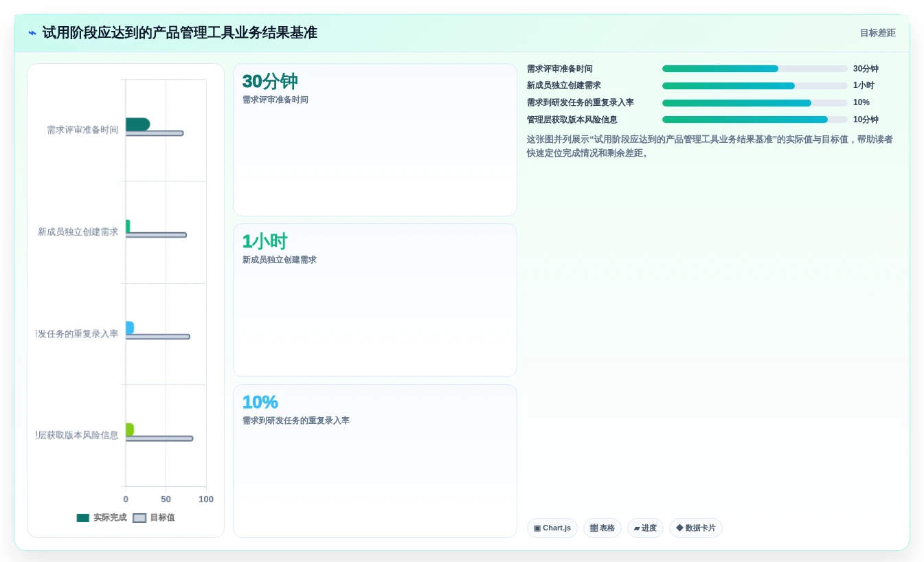Click the 新成员独立创建需求 axis label in chart
The width and height of the screenshot is (924, 562).
tap(78, 232)
